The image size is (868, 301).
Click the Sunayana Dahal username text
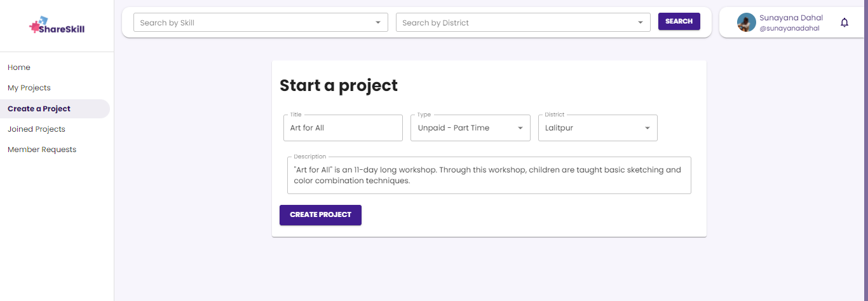pyautogui.click(x=790, y=18)
